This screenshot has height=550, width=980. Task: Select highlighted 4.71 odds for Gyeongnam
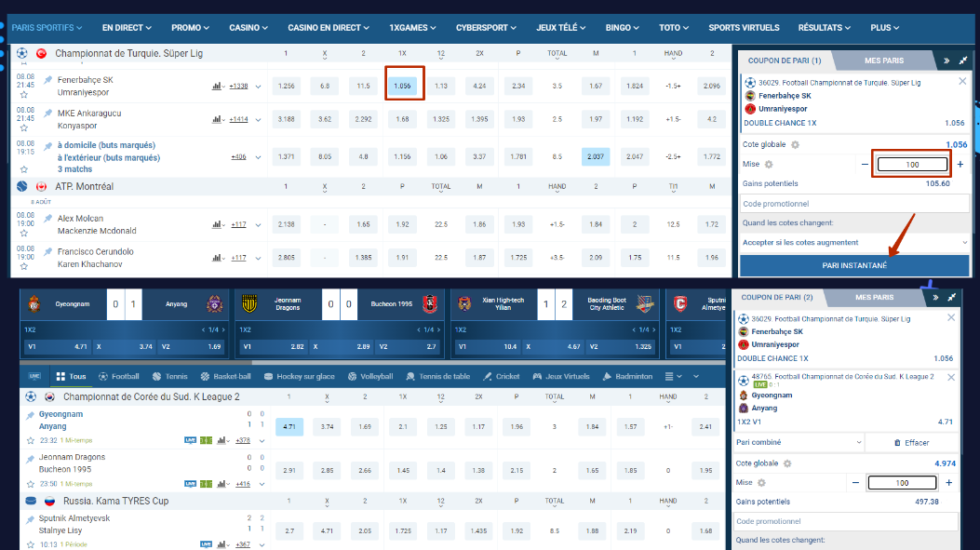pyautogui.click(x=289, y=427)
